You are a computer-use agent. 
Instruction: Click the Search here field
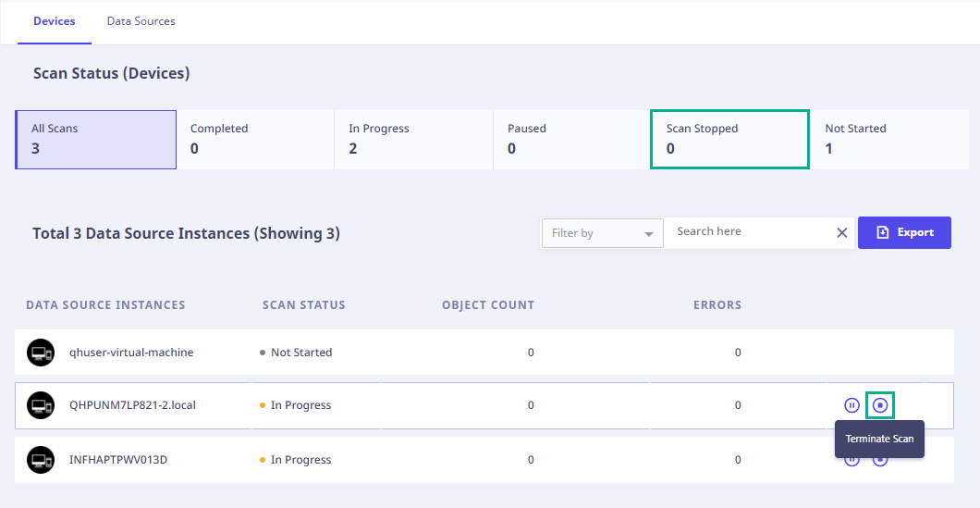click(750, 231)
